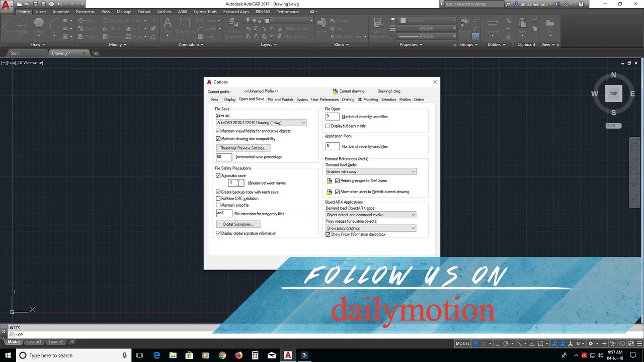This screenshot has width=644, height=362.
Task: Click the Match Properties tool
Action: (x=379, y=28)
